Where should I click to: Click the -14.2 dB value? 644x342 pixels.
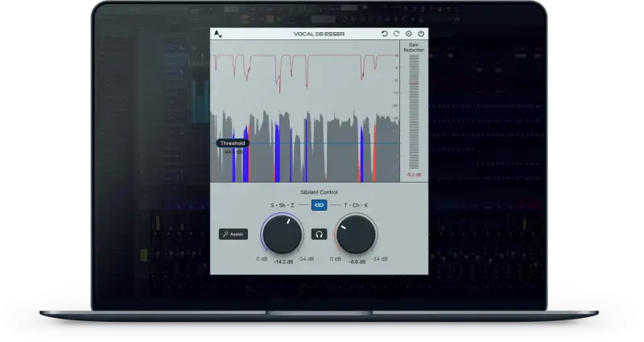[x=283, y=262]
